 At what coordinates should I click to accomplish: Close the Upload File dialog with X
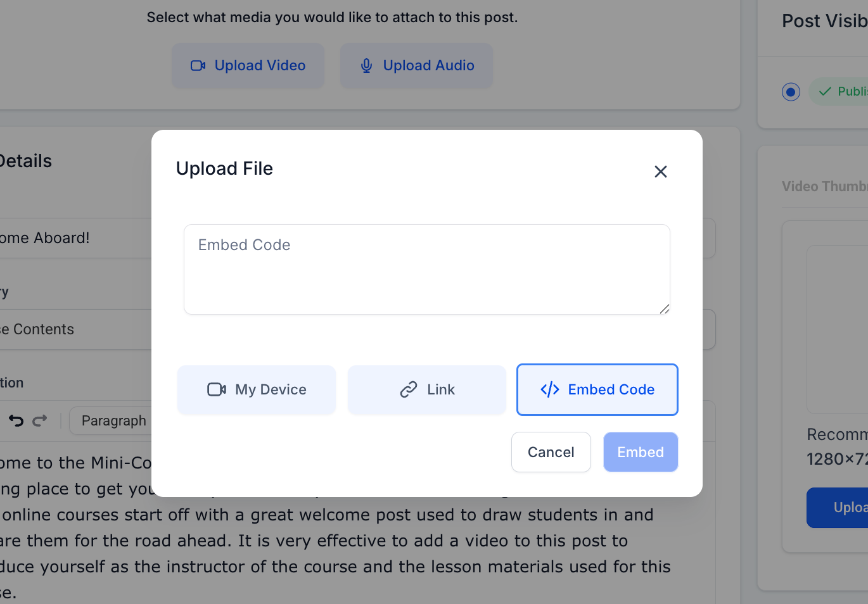(x=660, y=172)
